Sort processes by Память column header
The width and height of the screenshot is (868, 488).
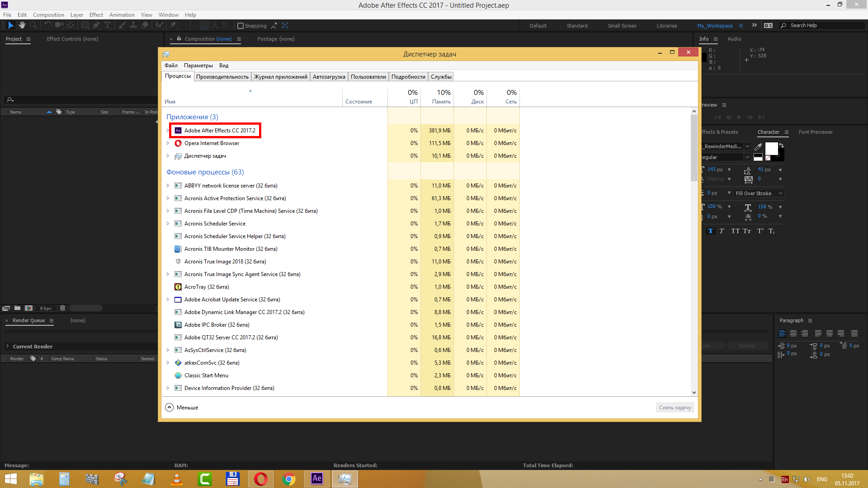pos(438,97)
